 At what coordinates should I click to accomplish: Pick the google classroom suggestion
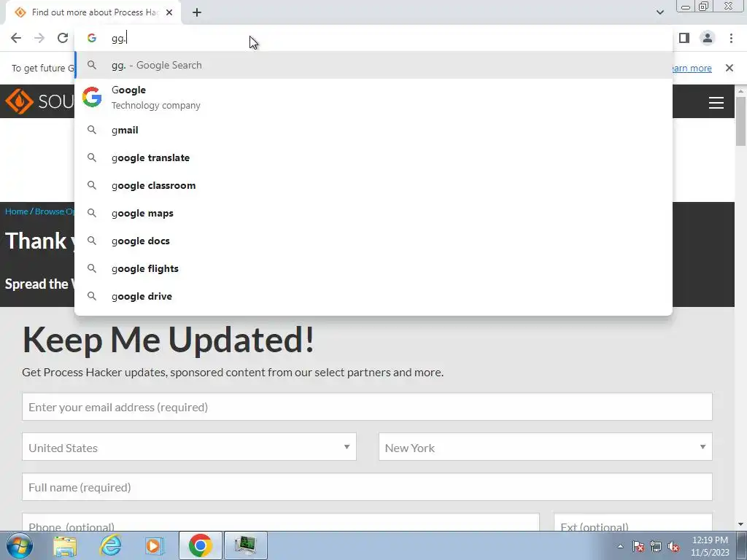pyautogui.click(x=373, y=185)
